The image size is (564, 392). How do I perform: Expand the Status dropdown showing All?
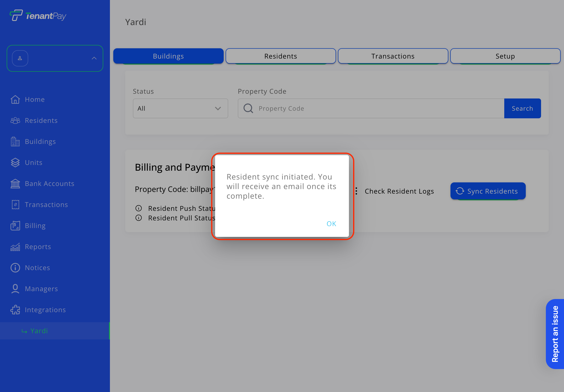180,109
